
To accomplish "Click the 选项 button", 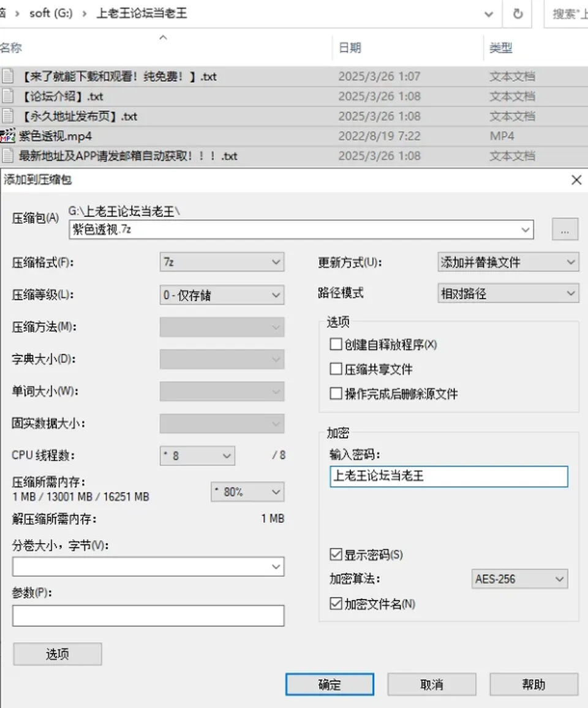I will [x=58, y=654].
